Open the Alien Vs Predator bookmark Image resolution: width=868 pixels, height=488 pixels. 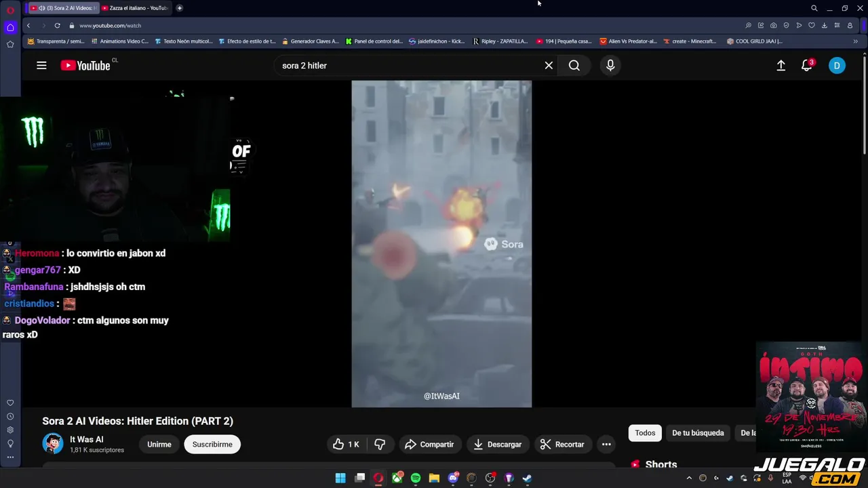coord(628,41)
